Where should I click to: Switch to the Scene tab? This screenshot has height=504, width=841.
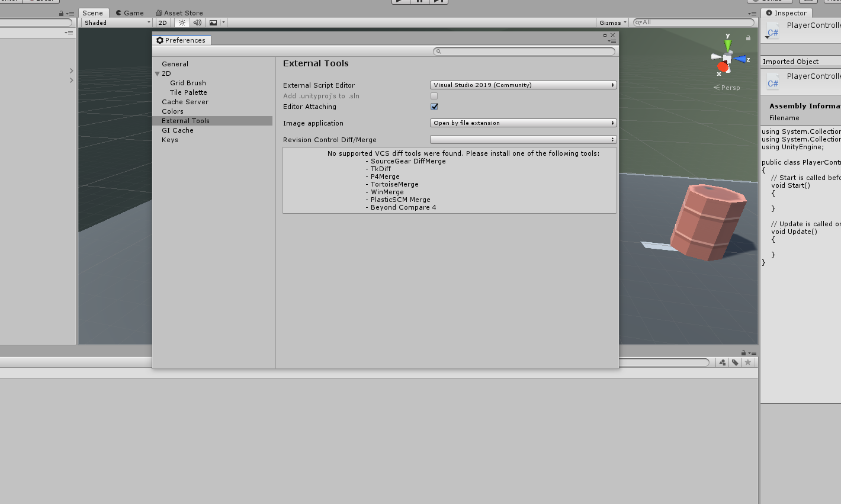point(92,13)
